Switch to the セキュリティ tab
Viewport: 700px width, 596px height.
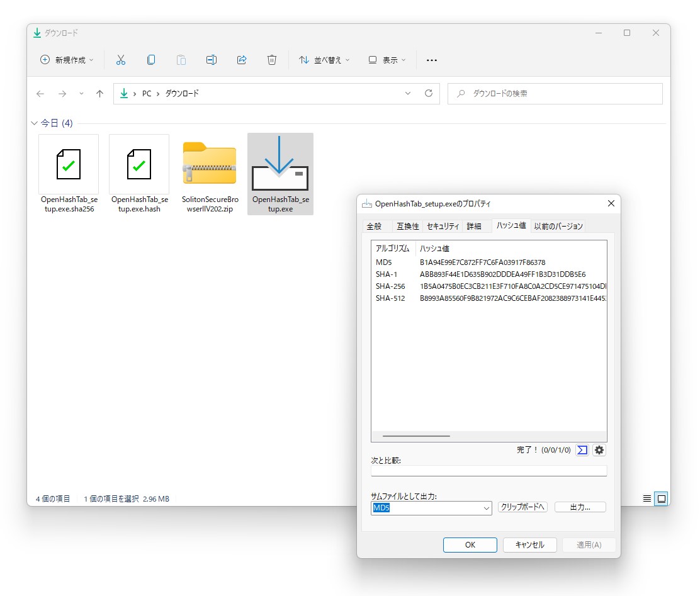point(444,225)
